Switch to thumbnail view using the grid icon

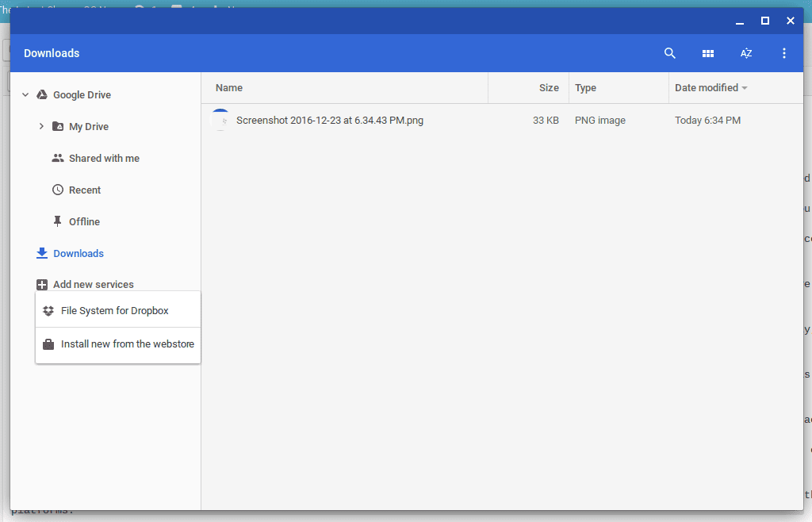click(707, 53)
